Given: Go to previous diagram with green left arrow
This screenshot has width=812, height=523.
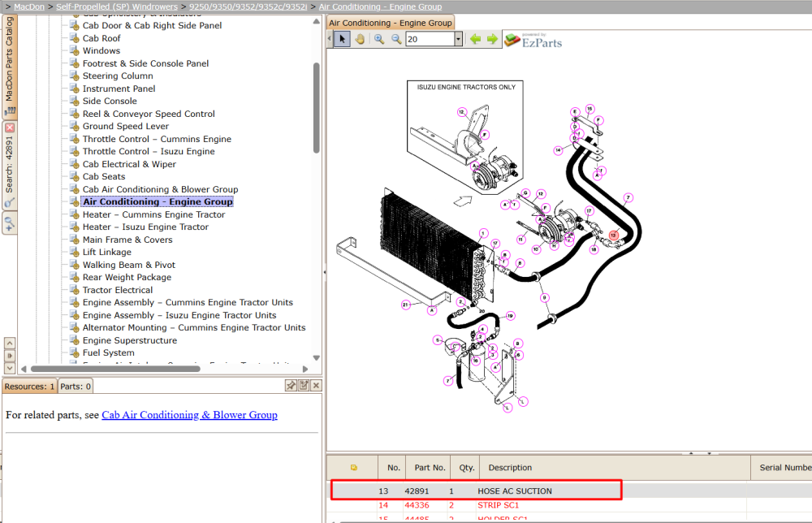Looking at the screenshot, I should pyautogui.click(x=475, y=39).
